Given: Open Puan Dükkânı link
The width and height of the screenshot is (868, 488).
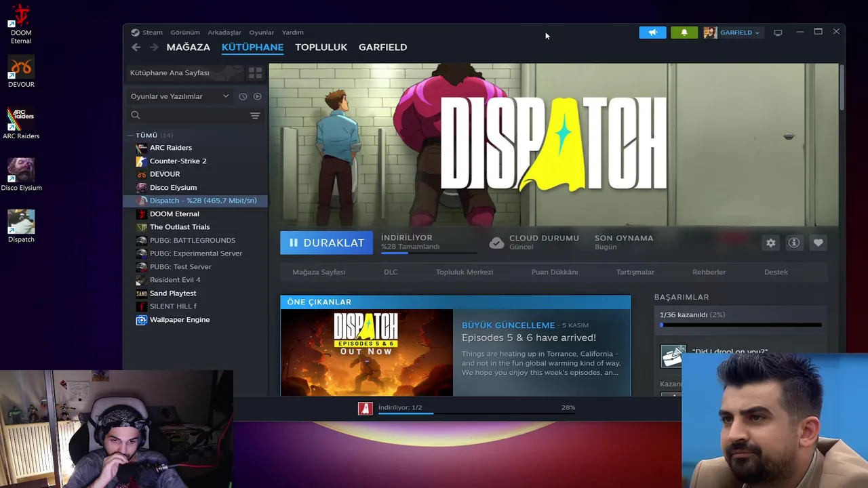Looking at the screenshot, I should (555, 272).
